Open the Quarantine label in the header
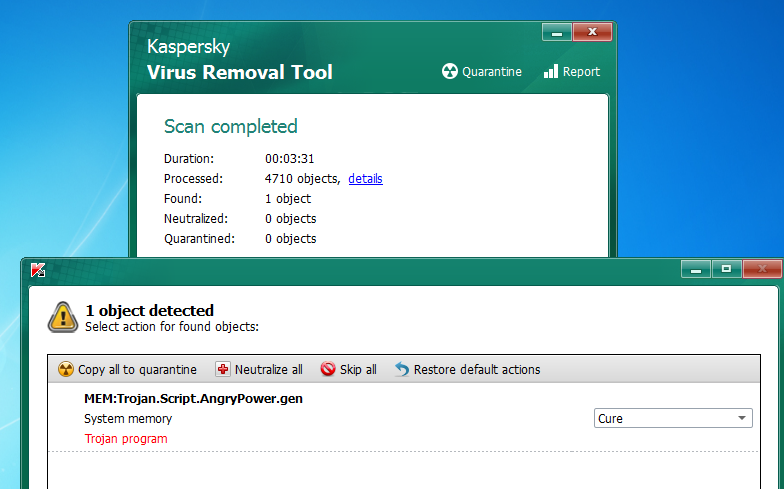This screenshot has width=784, height=489. [492, 72]
